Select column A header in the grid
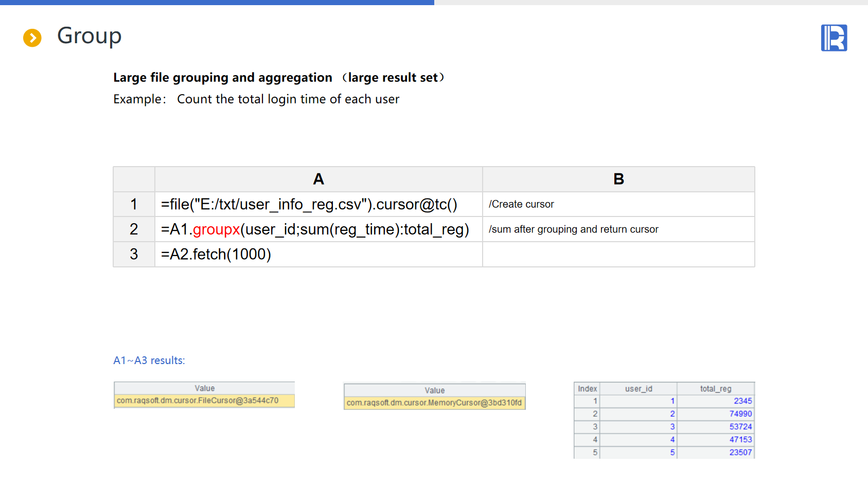Image resolution: width=868 pixels, height=488 pixels. pyautogui.click(x=318, y=179)
